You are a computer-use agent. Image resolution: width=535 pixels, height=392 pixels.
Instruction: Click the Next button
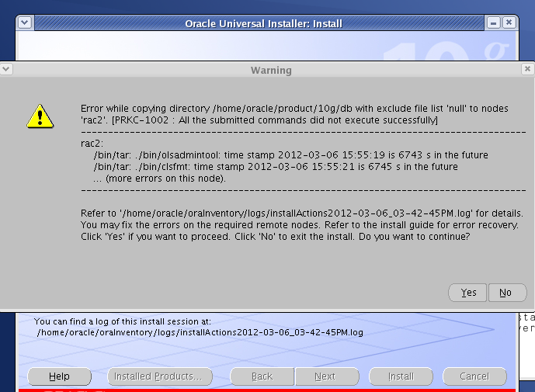[327, 376]
